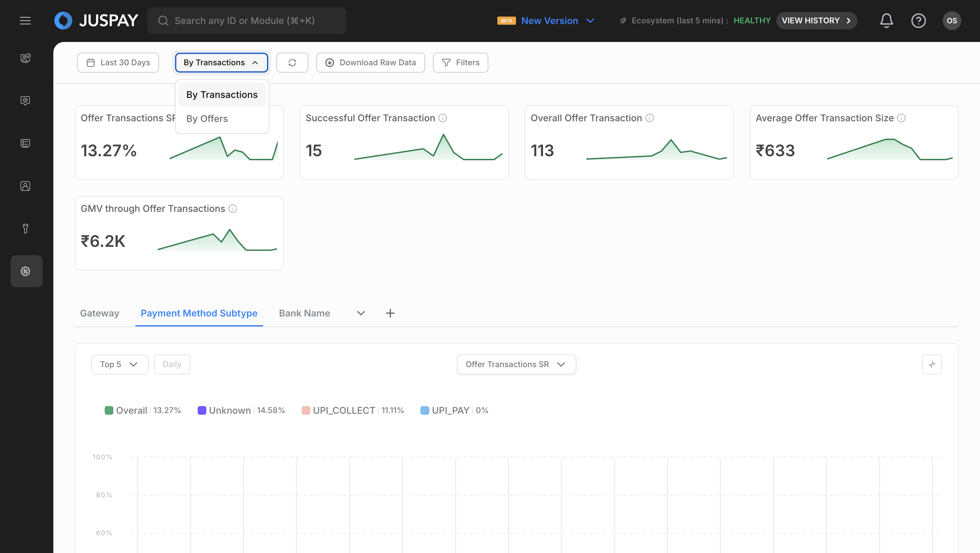Select By Offers menu option
Image resolution: width=980 pixels, height=553 pixels.
pos(207,119)
